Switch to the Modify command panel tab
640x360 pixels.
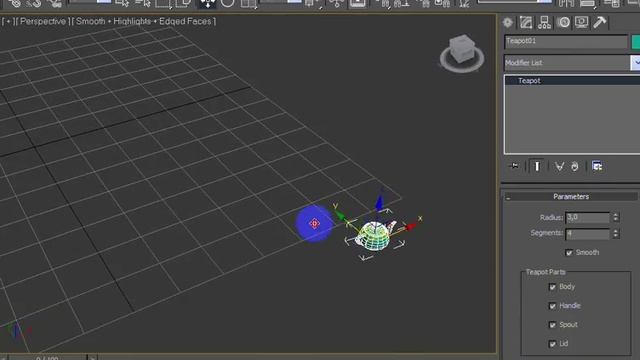526,22
